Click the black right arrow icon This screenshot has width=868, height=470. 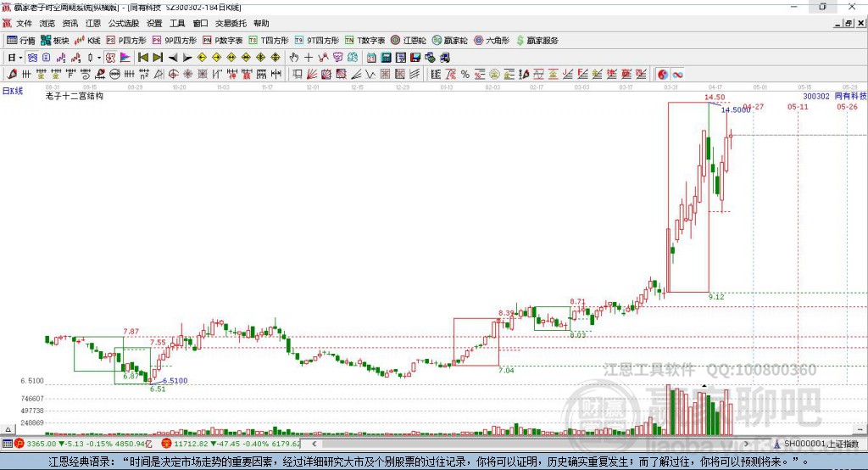[x=187, y=58]
